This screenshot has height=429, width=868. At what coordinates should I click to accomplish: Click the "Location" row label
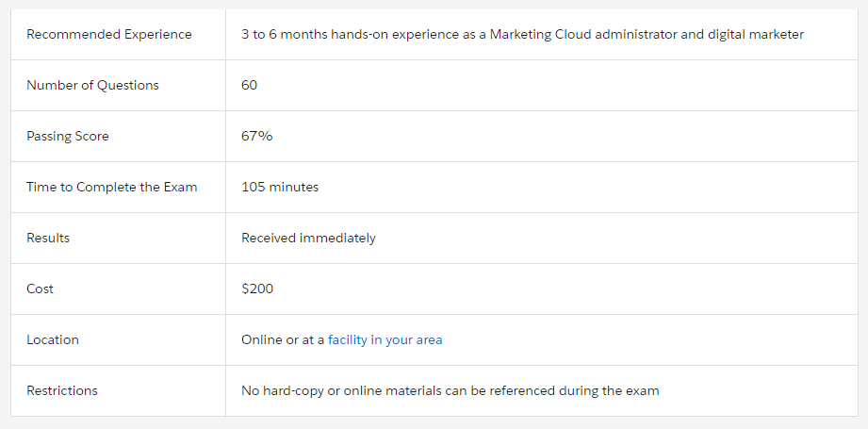pos(53,339)
